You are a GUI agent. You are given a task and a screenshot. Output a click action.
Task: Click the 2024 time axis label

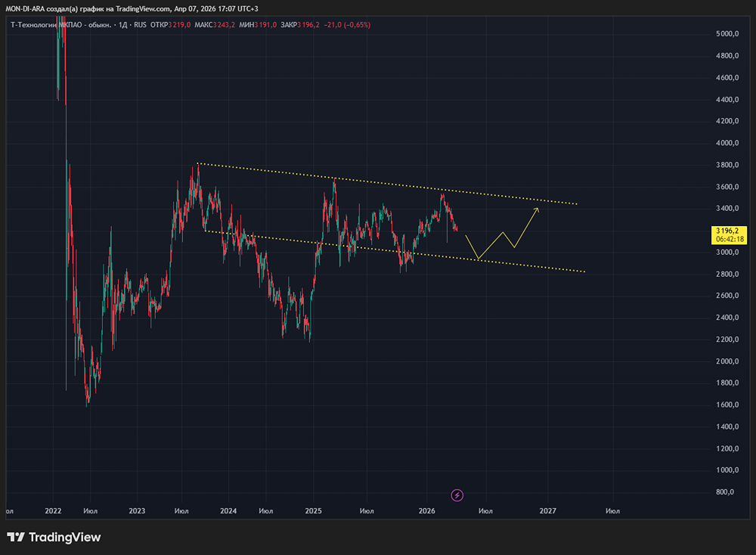click(x=228, y=510)
